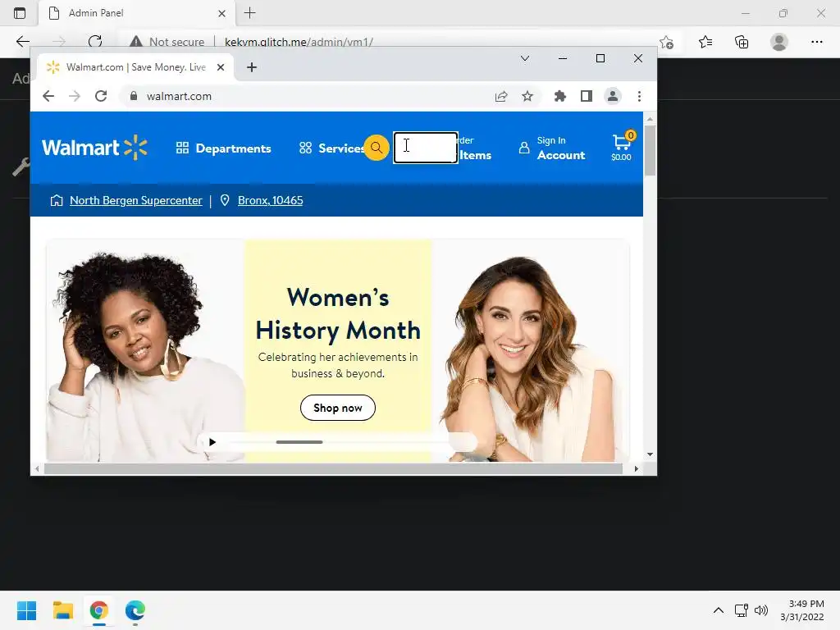This screenshot has width=840, height=630.
Task: Bookmark this page with Chrome's star
Action: click(x=527, y=97)
